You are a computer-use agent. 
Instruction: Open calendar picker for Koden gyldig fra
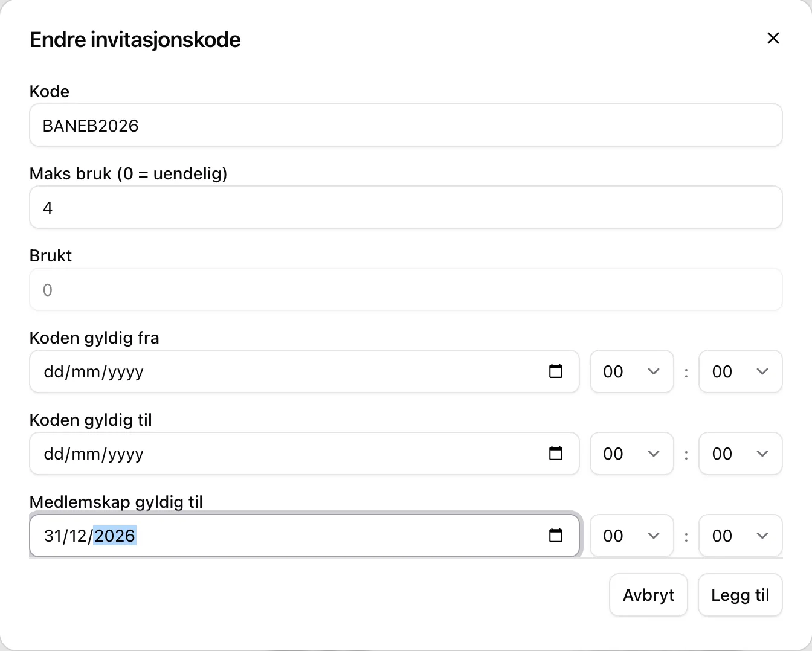click(556, 371)
